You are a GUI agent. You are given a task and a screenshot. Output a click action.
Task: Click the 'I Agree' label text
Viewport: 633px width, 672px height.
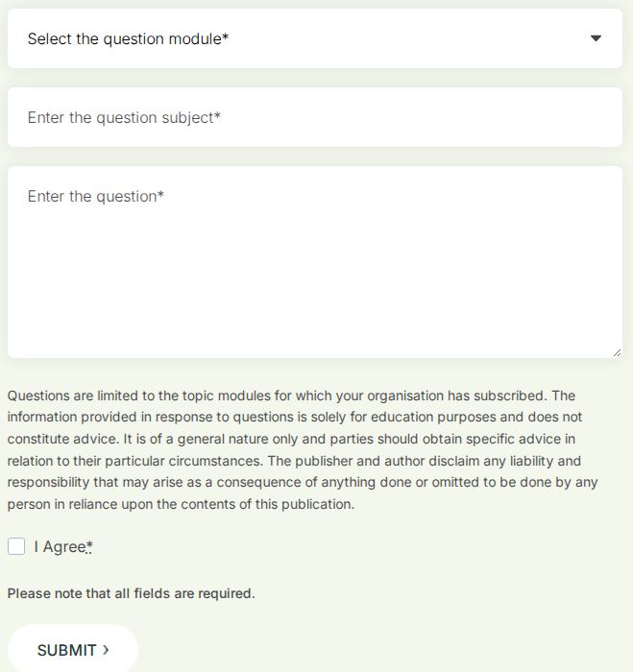click(60, 547)
